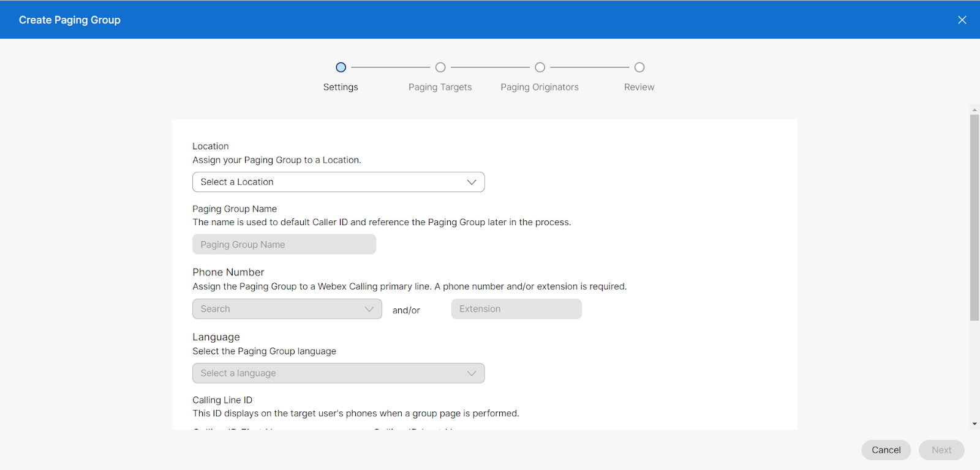Click the 'and/or' text
This screenshot has height=470, width=980.
406,310
